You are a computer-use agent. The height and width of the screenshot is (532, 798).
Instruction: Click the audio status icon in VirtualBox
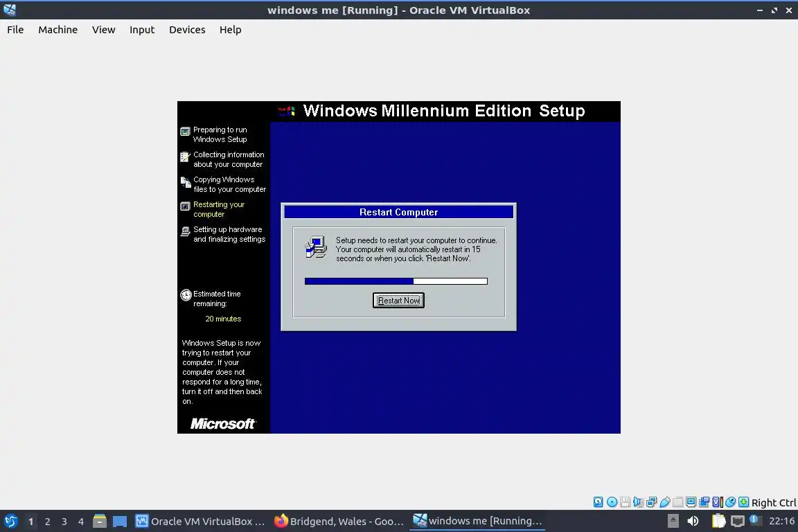tap(638, 502)
